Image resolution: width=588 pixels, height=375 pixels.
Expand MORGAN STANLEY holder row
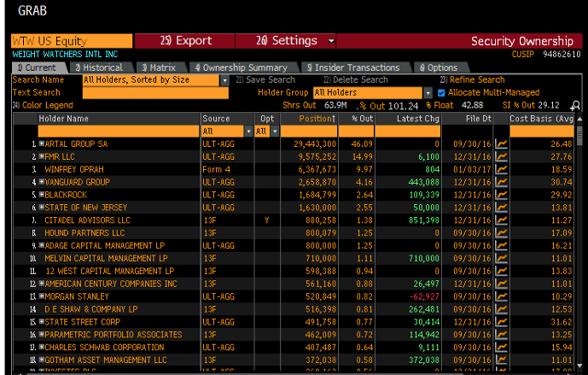tap(41, 297)
